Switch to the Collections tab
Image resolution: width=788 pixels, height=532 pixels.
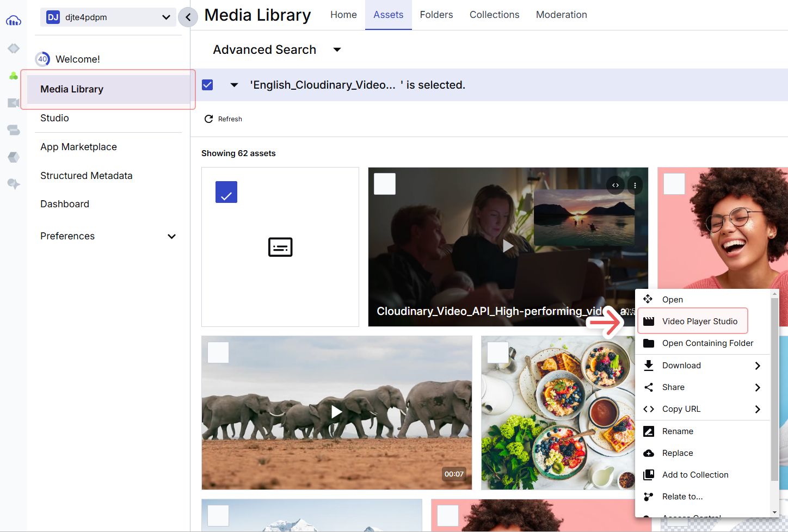pyautogui.click(x=495, y=15)
